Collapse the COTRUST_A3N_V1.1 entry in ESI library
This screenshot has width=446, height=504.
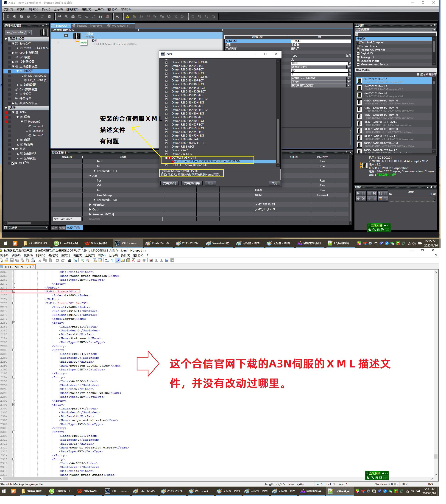[x=166, y=158]
